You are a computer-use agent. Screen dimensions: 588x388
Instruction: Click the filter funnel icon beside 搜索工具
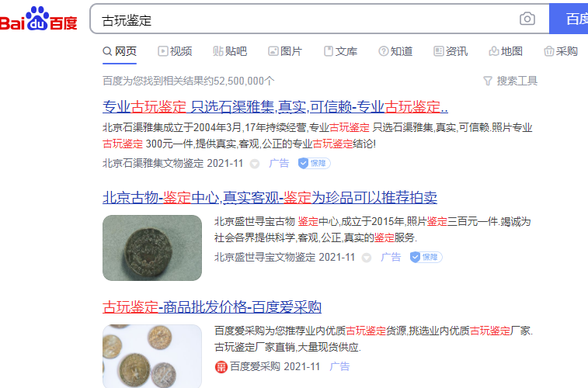pos(488,81)
